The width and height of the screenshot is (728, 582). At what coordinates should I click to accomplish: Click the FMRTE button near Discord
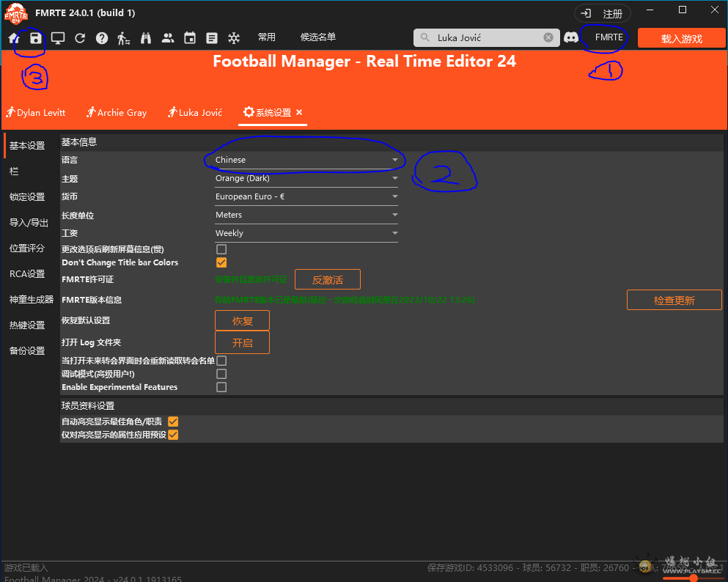(609, 37)
